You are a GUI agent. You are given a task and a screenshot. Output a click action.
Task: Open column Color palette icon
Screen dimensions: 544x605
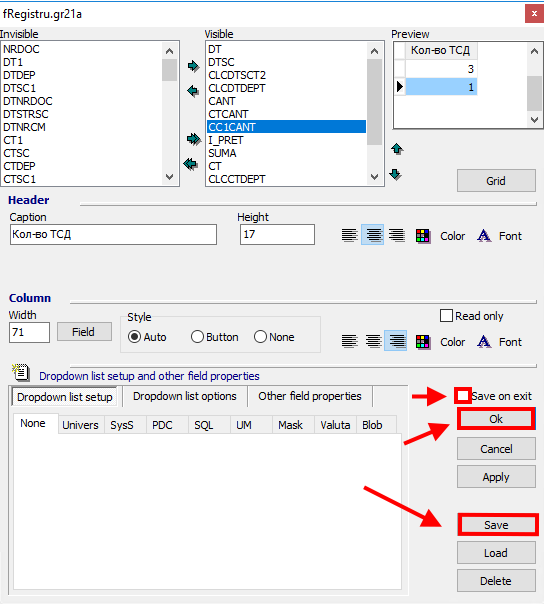point(423,342)
